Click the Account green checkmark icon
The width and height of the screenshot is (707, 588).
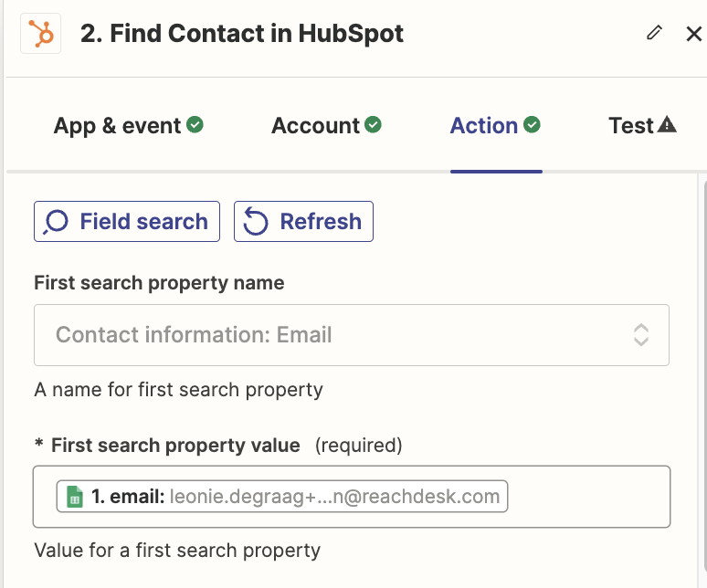[373, 124]
